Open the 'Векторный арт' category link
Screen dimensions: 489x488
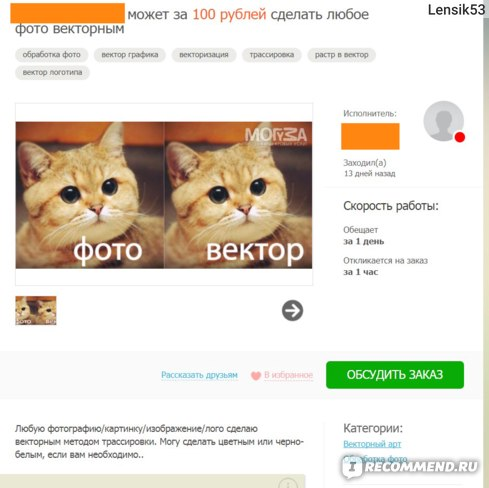pos(372,444)
